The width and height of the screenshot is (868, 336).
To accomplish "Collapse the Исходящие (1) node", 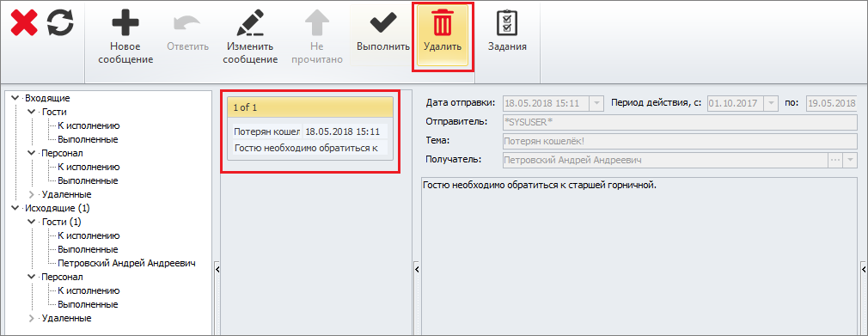I will [x=15, y=208].
